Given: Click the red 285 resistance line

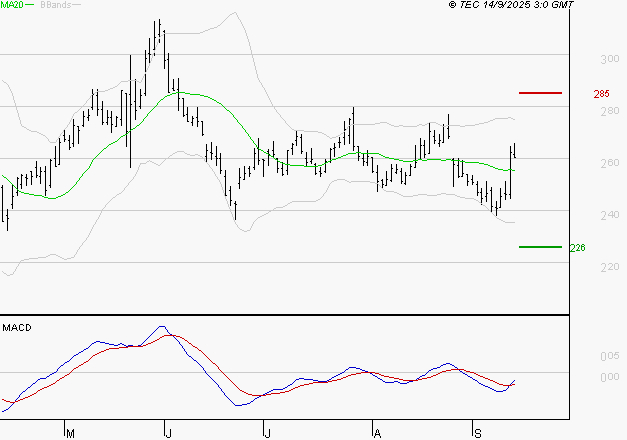Looking at the screenshot, I should tap(540, 93).
